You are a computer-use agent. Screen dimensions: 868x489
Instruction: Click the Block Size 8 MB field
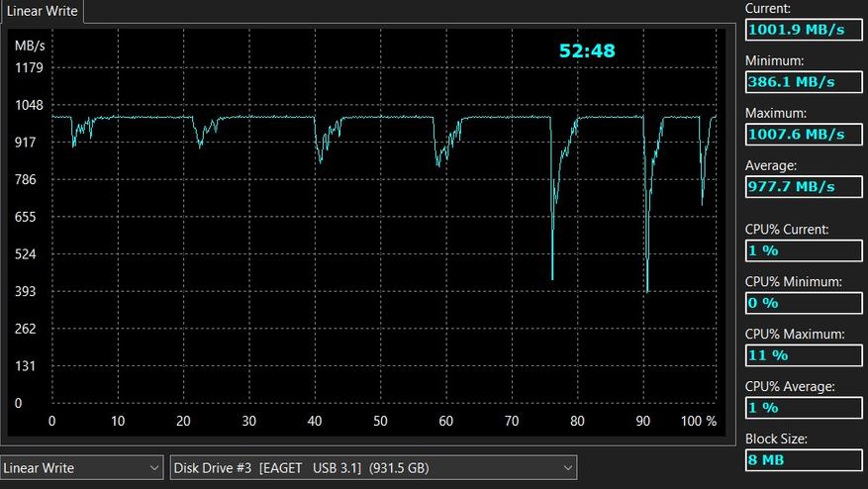pos(804,459)
